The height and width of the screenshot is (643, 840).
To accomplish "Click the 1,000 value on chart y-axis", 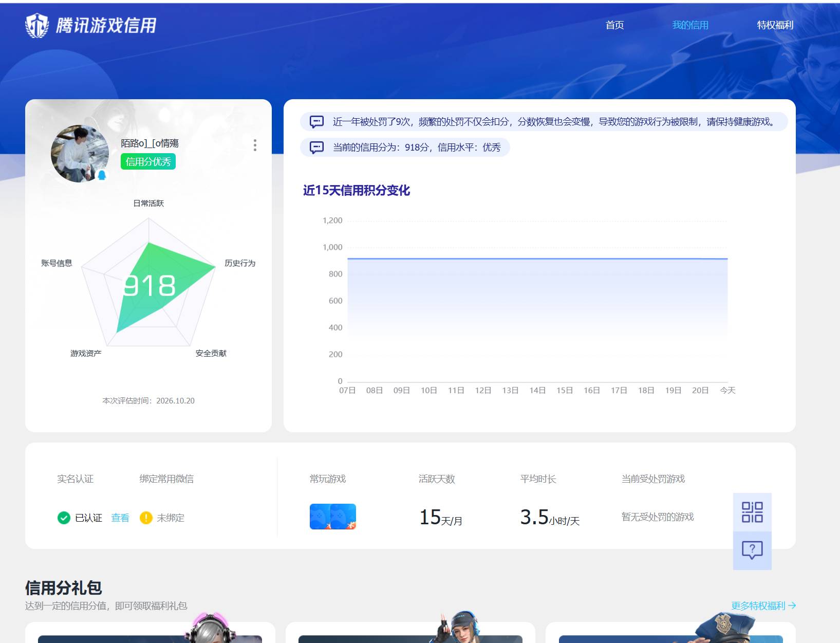I will click(x=332, y=247).
